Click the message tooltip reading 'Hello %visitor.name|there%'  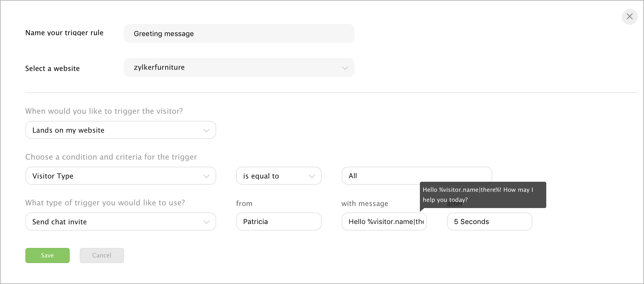483,195
